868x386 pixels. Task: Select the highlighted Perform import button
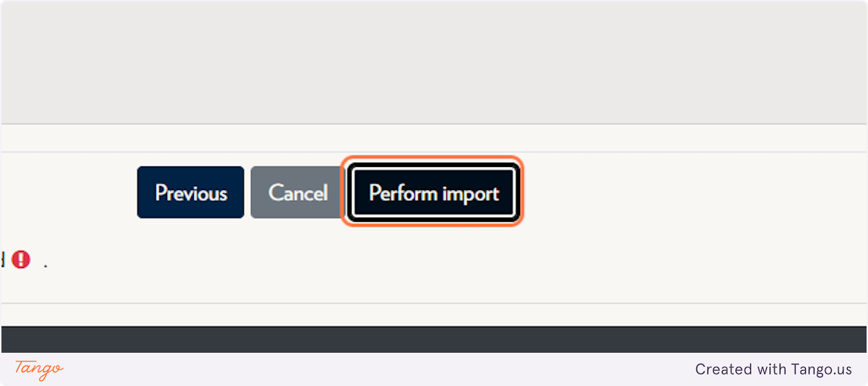click(433, 193)
